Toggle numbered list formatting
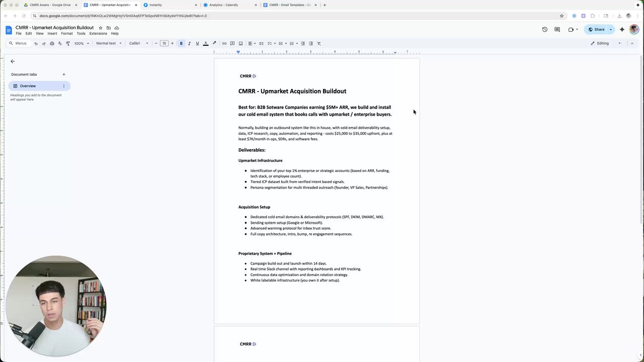 point(293,43)
